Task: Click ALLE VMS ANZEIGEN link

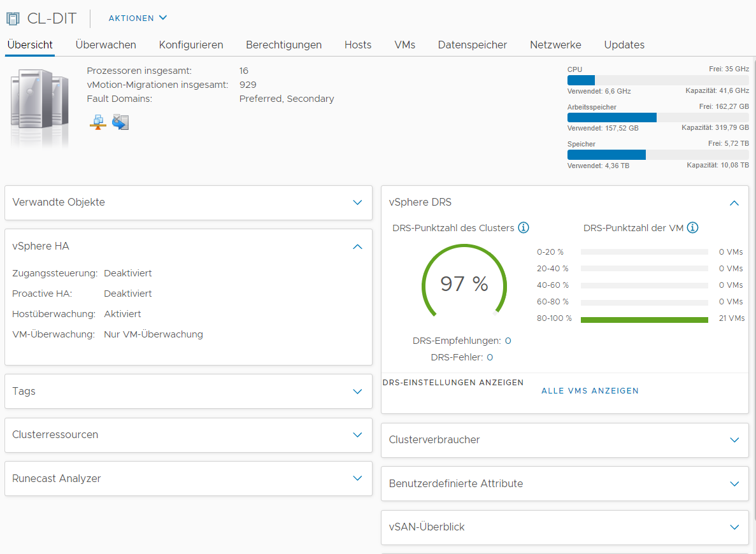Action: click(x=590, y=390)
